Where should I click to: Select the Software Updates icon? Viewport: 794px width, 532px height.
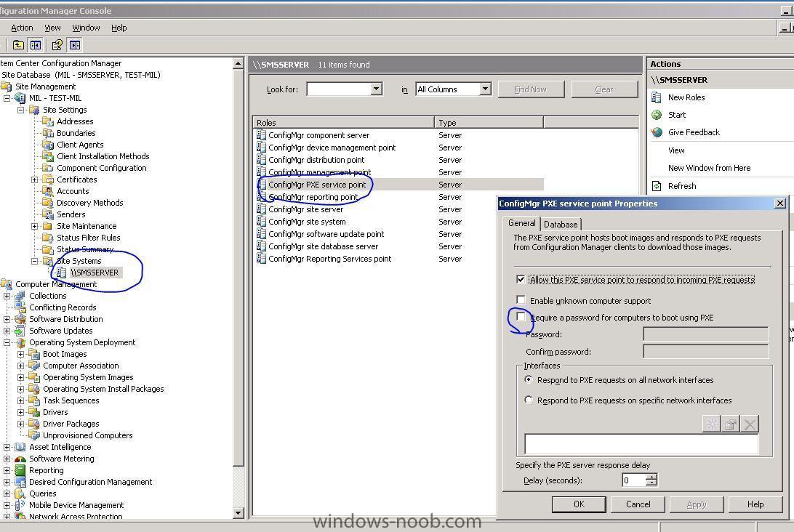[x=20, y=331]
